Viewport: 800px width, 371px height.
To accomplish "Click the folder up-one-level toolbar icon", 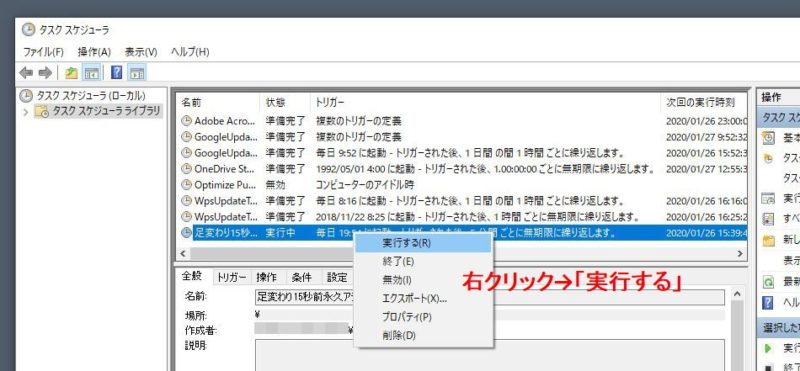I will pyautogui.click(x=71, y=73).
